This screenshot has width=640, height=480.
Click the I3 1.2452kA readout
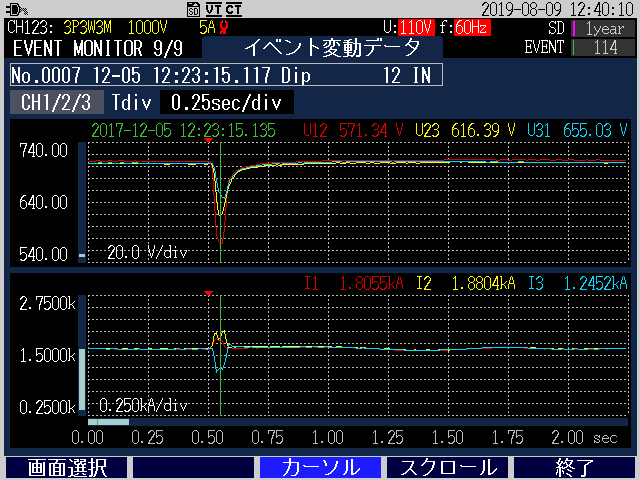point(578,283)
